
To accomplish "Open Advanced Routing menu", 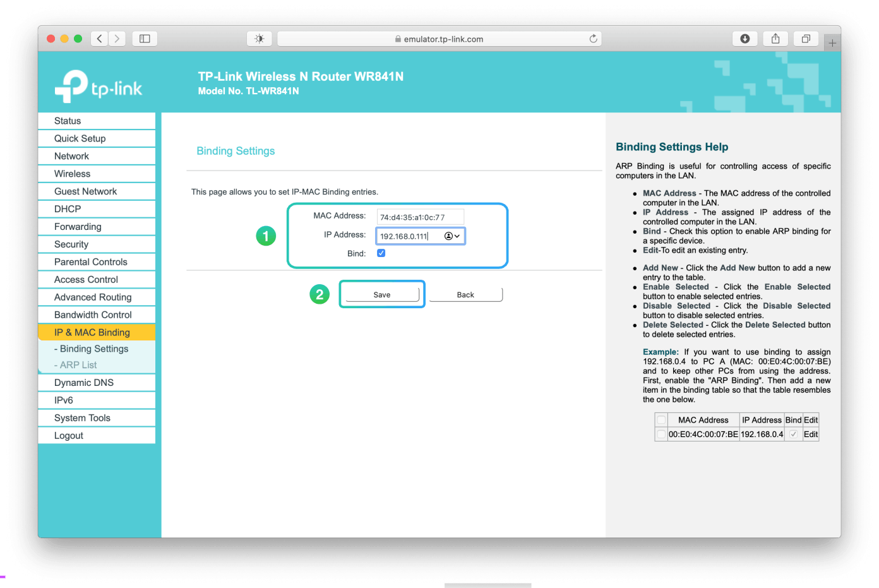I will [x=97, y=297].
